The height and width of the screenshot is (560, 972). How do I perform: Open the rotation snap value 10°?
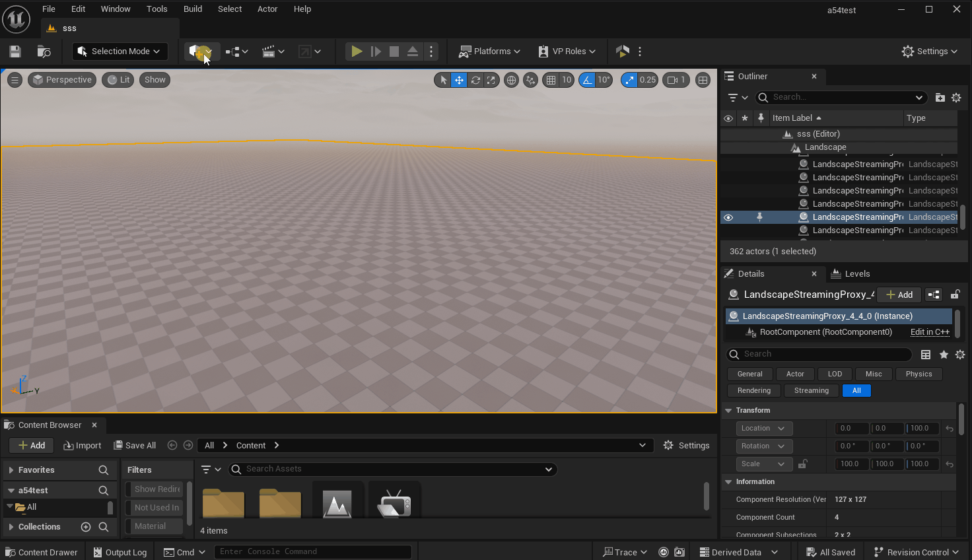(x=604, y=80)
